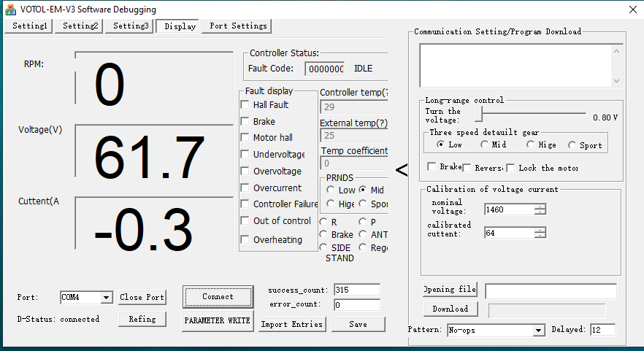Open the COM4 port dropdown
Image resolution: width=644 pixels, height=351 pixels.
tap(106, 298)
